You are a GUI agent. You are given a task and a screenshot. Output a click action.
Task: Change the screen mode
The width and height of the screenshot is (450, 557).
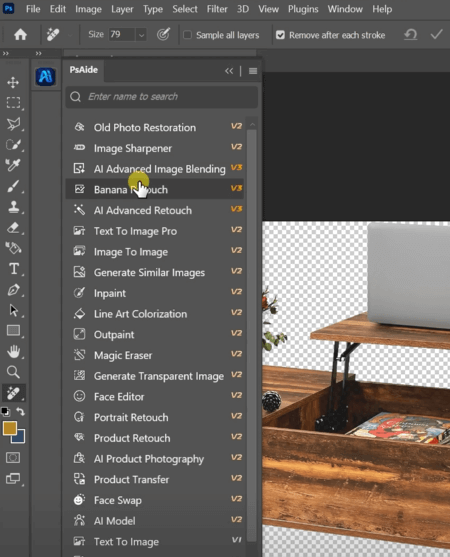pos(13,478)
